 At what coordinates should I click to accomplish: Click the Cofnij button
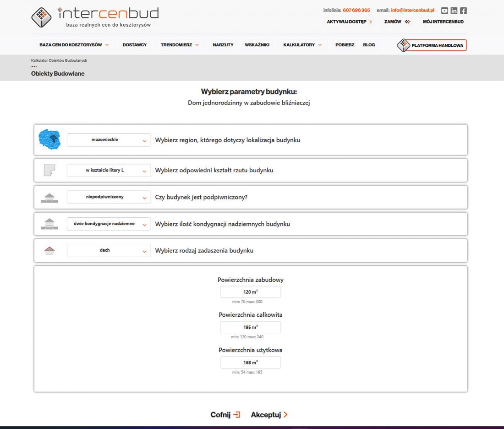(225, 414)
